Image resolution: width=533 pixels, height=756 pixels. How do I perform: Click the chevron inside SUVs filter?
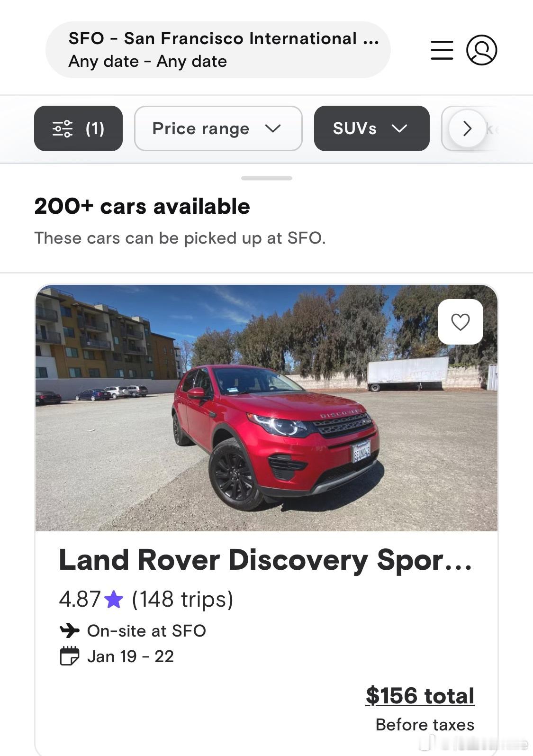coord(399,128)
